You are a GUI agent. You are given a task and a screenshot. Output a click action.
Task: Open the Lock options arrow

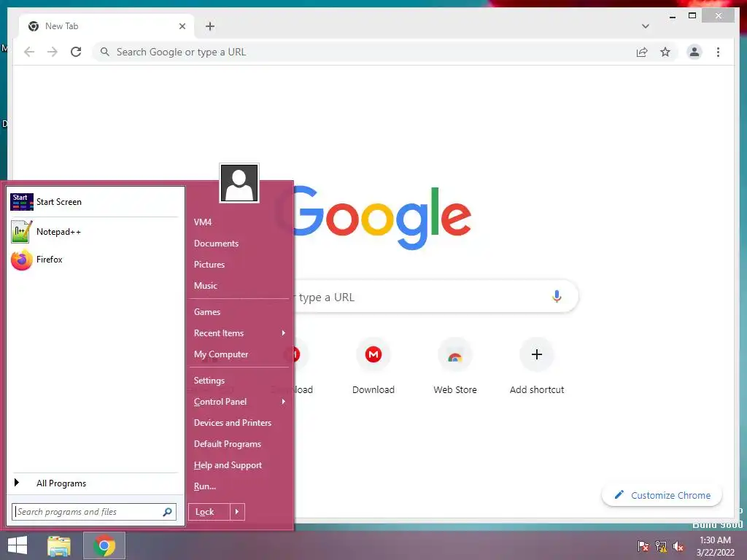point(237,512)
